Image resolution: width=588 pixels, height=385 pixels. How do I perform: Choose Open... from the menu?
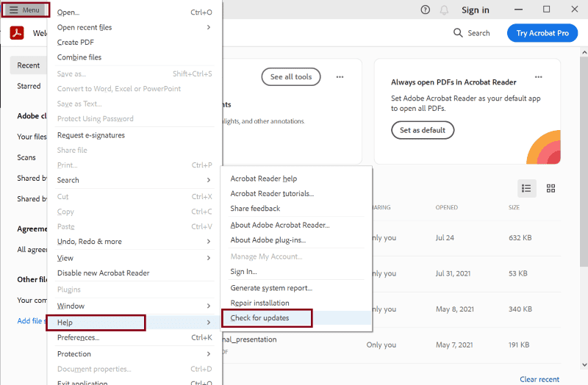[135, 12]
